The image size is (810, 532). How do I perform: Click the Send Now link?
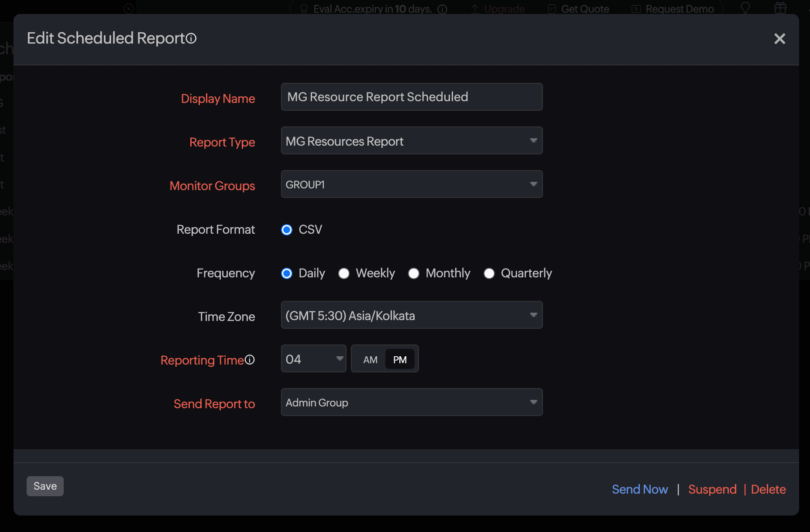pyautogui.click(x=640, y=489)
